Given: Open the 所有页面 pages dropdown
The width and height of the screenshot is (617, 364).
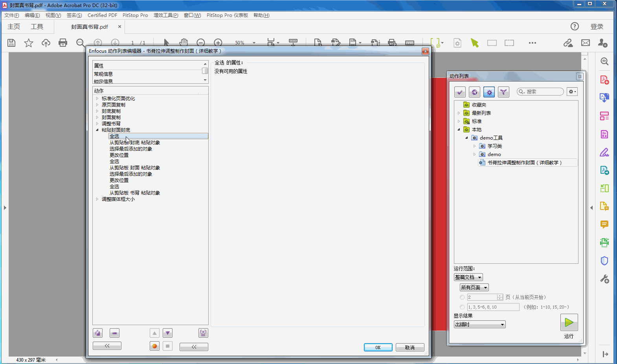Looking at the screenshot, I should tap(474, 287).
